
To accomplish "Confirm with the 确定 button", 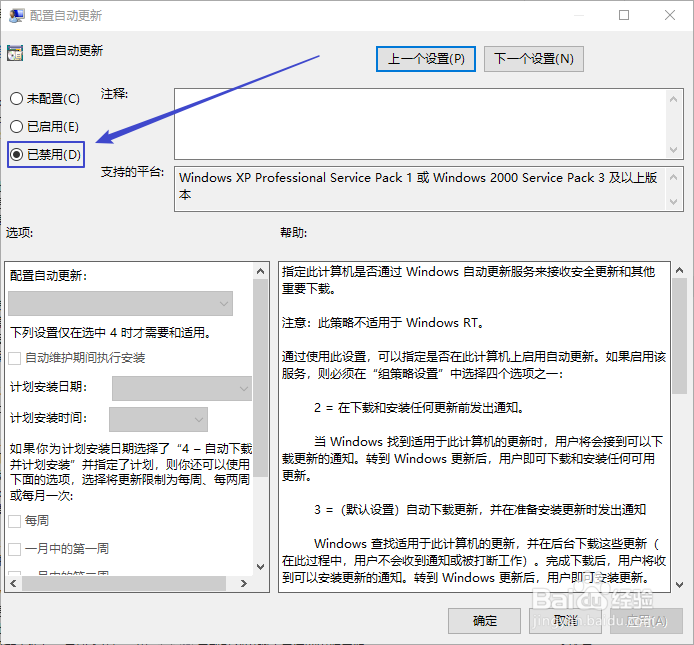I will (x=484, y=621).
